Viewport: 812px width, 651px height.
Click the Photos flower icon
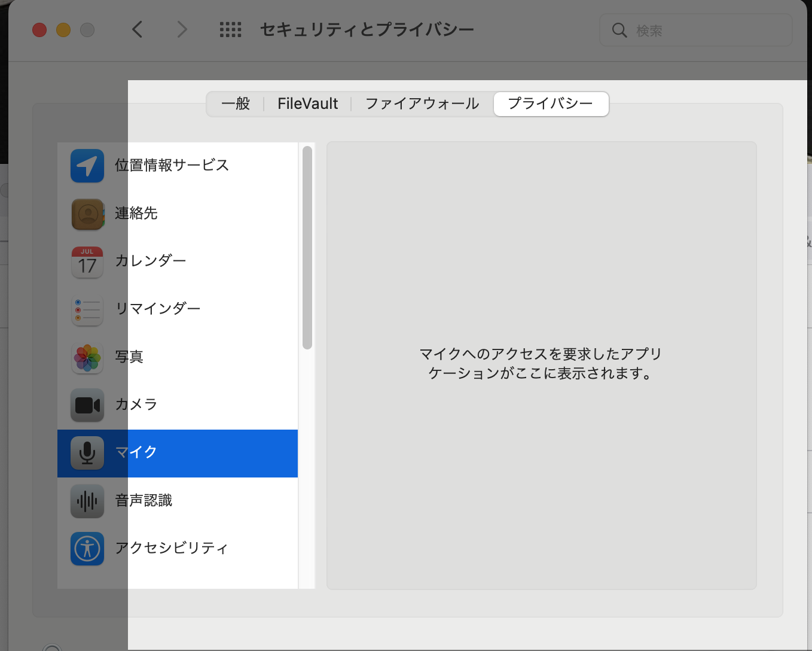[87, 357]
